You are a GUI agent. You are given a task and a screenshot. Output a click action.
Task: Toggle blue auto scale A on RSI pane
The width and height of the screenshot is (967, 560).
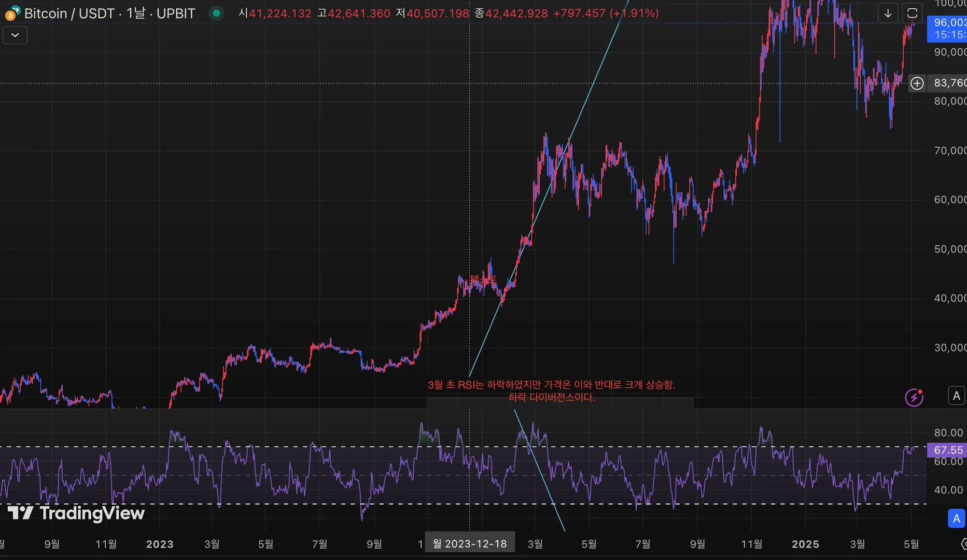[957, 519]
